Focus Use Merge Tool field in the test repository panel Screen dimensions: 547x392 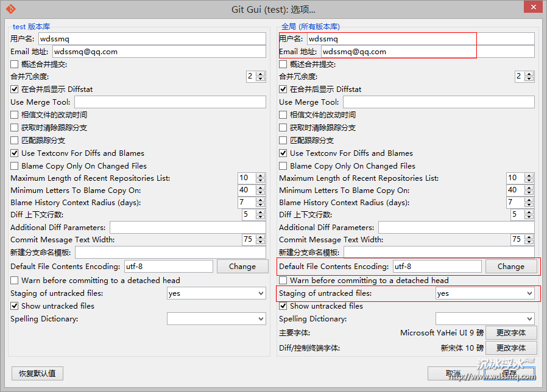(170, 102)
